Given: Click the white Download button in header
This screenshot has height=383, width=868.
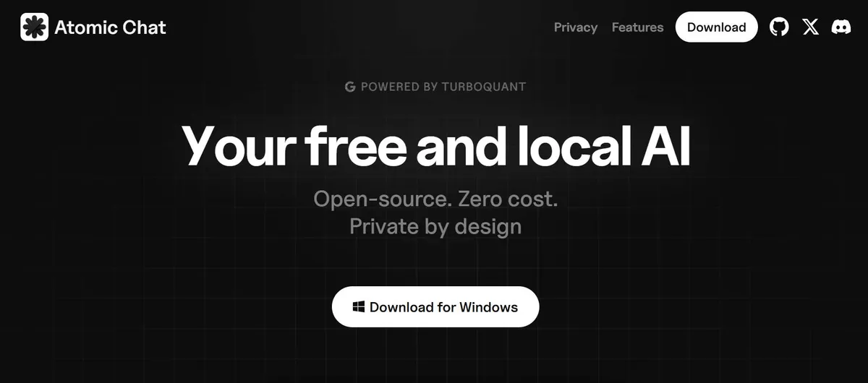Looking at the screenshot, I should [717, 27].
